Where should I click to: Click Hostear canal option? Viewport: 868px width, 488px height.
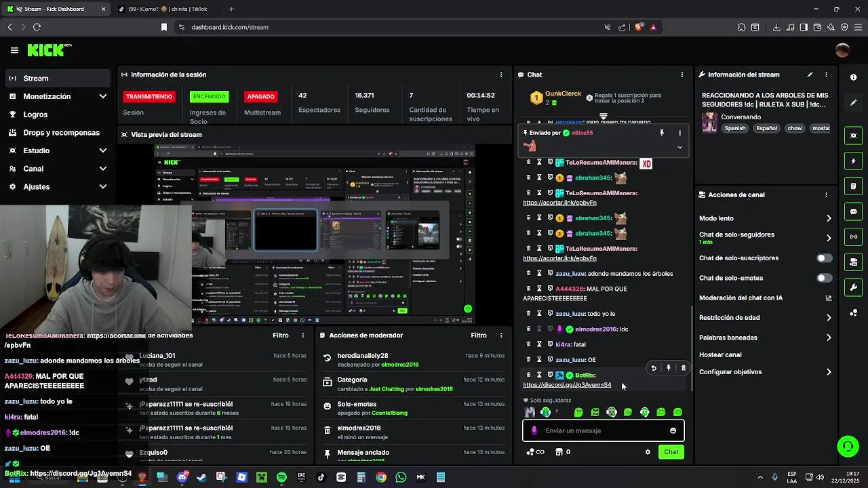(720, 354)
